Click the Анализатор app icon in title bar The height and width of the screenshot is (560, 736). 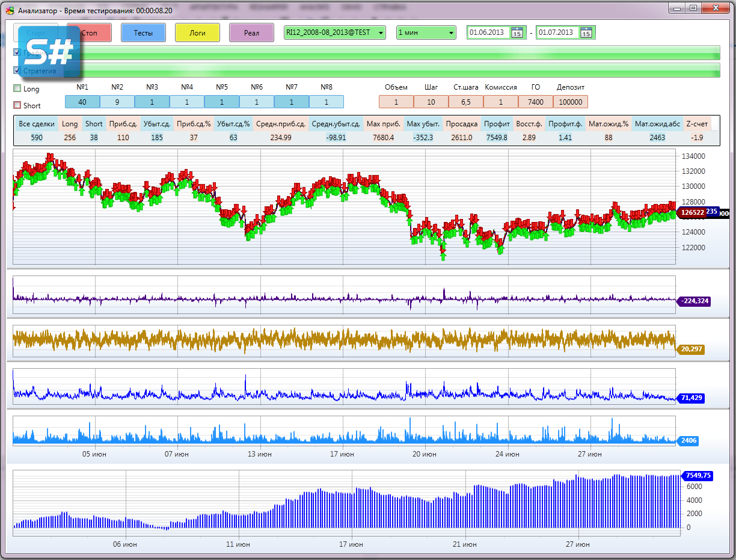pos(10,10)
